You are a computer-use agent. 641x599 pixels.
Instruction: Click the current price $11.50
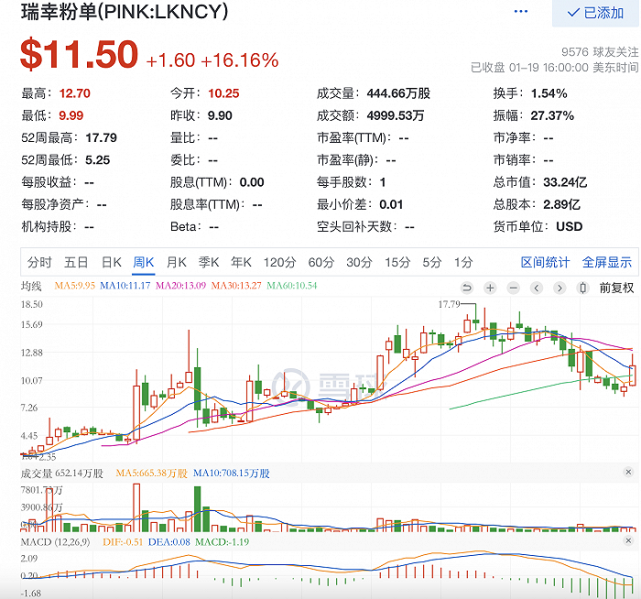[79, 54]
